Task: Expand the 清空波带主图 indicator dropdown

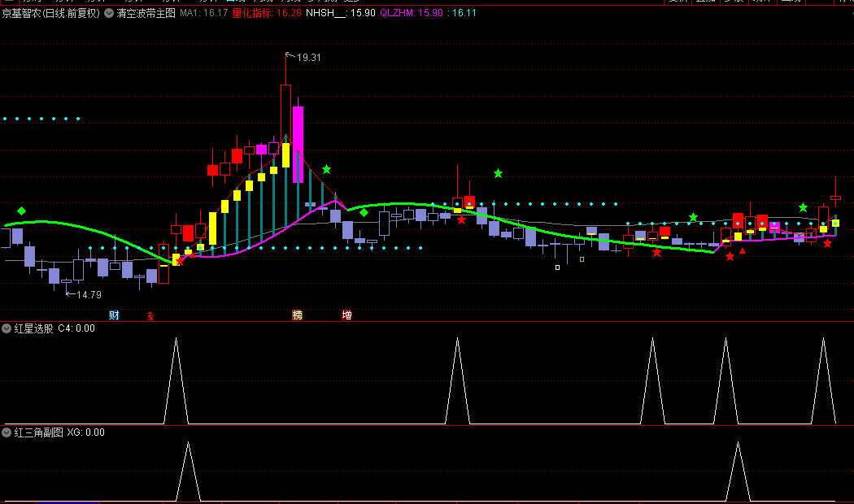Action: 109,14
